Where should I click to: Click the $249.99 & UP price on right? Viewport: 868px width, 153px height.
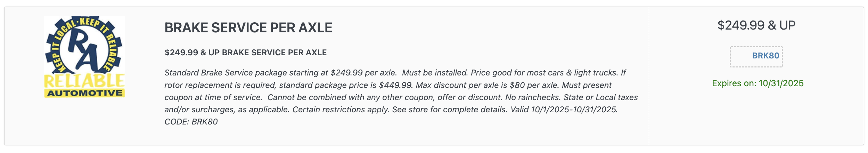pyautogui.click(x=756, y=25)
